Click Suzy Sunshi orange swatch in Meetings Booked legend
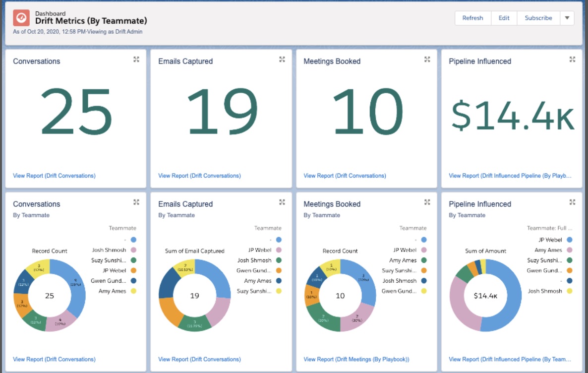588x373 pixels. point(424,270)
